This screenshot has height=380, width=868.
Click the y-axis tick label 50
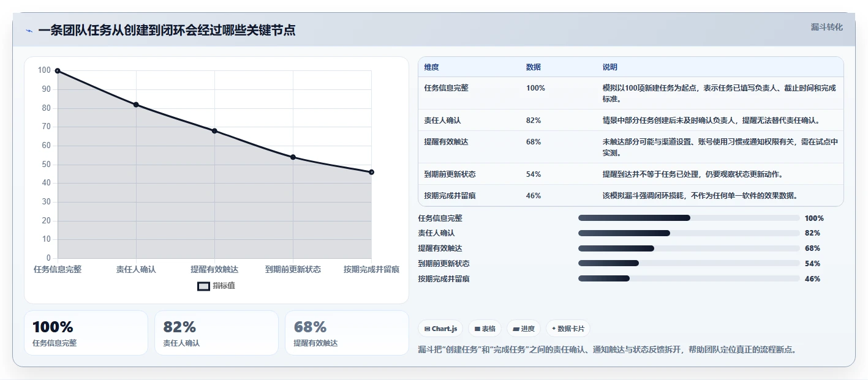click(x=47, y=165)
